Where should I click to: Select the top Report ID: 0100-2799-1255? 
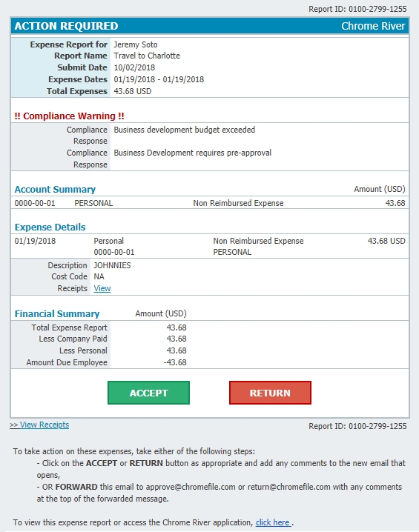(x=357, y=9)
